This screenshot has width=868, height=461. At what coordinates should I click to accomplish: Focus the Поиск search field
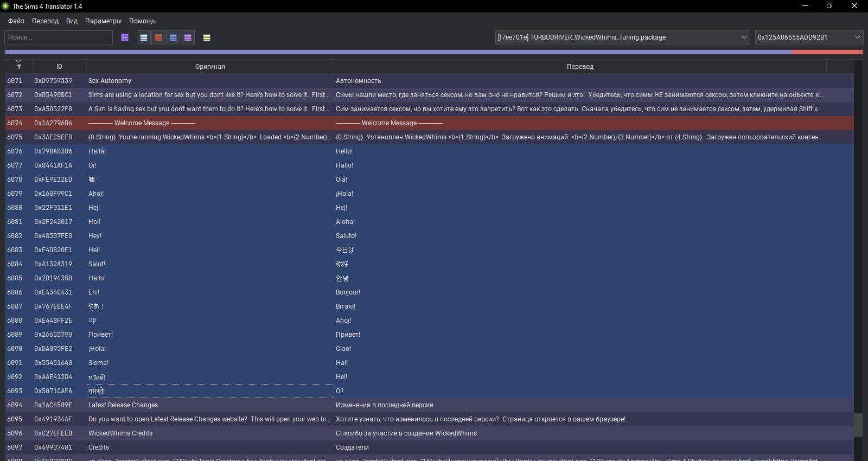59,37
